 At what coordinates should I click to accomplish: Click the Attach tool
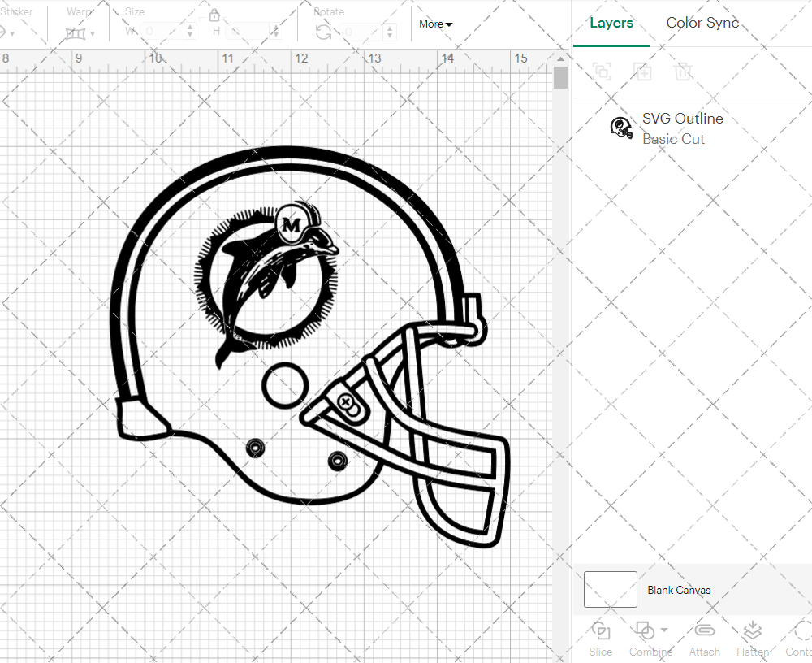tap(704, 639)
